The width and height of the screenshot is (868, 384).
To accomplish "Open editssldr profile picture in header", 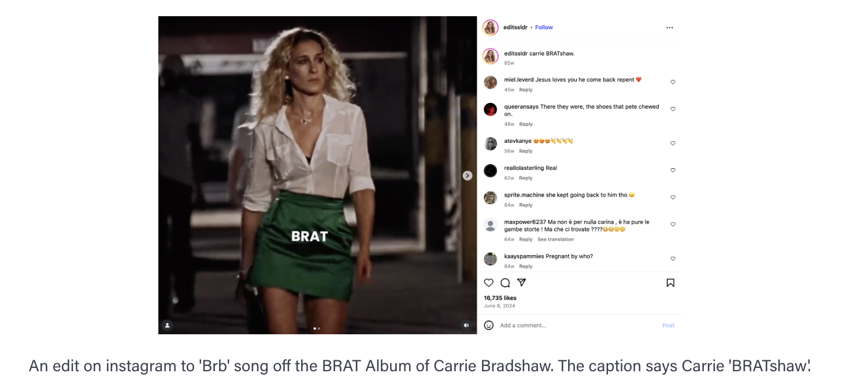I will point(491,27).
